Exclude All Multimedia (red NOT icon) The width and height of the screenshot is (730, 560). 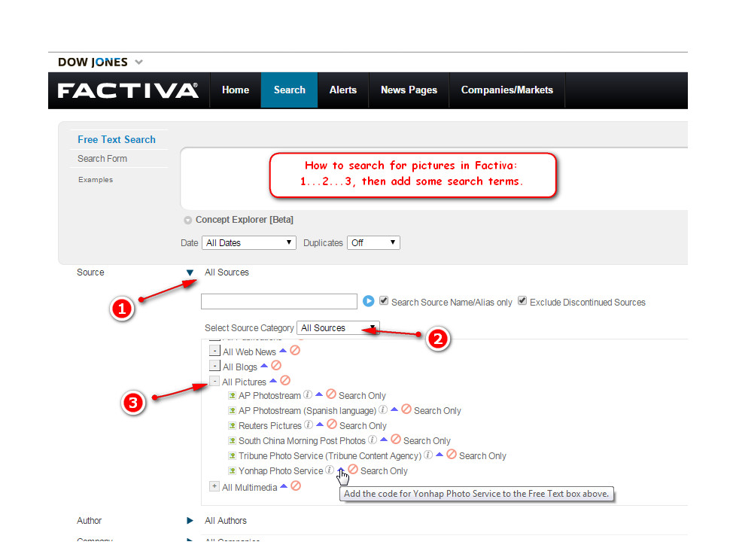(x=296, y=486)
